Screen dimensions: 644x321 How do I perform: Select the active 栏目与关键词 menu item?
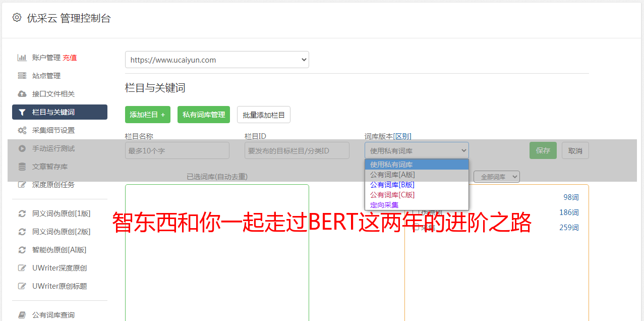click(60, 112)
